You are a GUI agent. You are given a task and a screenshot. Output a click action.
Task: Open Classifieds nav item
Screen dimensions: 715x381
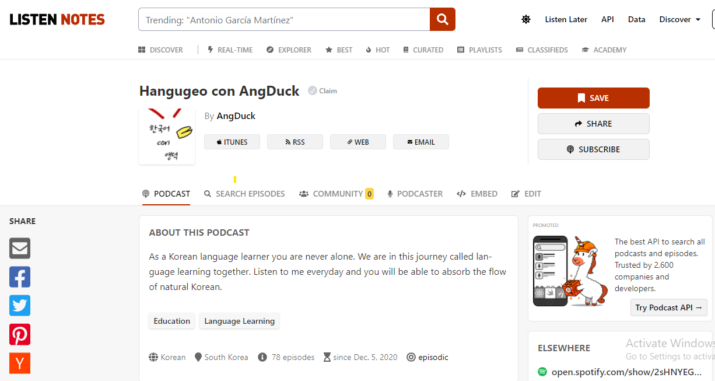(x=542, y=50)
